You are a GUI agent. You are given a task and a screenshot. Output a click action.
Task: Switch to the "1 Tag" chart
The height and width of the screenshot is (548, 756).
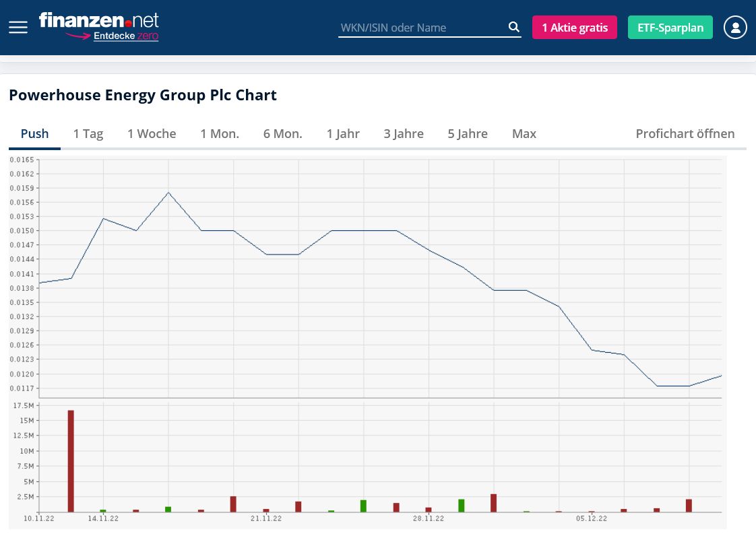click(x=88, y=133)
